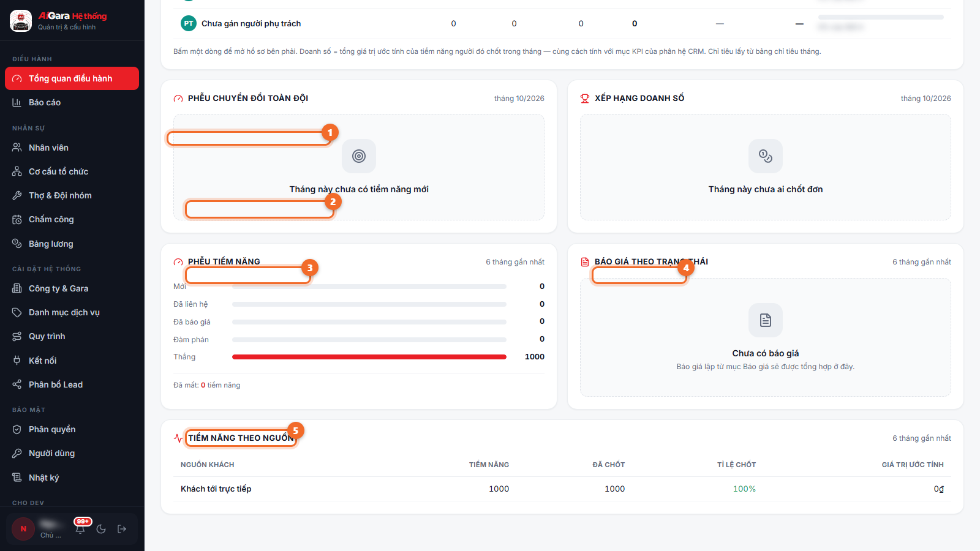Click the Chưa có báo giá message
980x551 pixels.
pos(766,353)
